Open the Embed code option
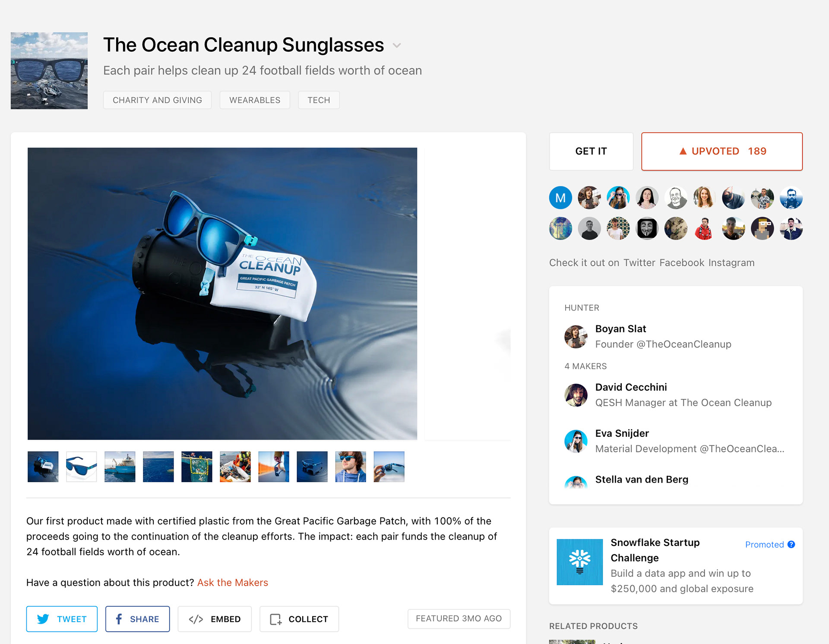The width and height of the screenshot is (829, 644). (x=215, y=619)
